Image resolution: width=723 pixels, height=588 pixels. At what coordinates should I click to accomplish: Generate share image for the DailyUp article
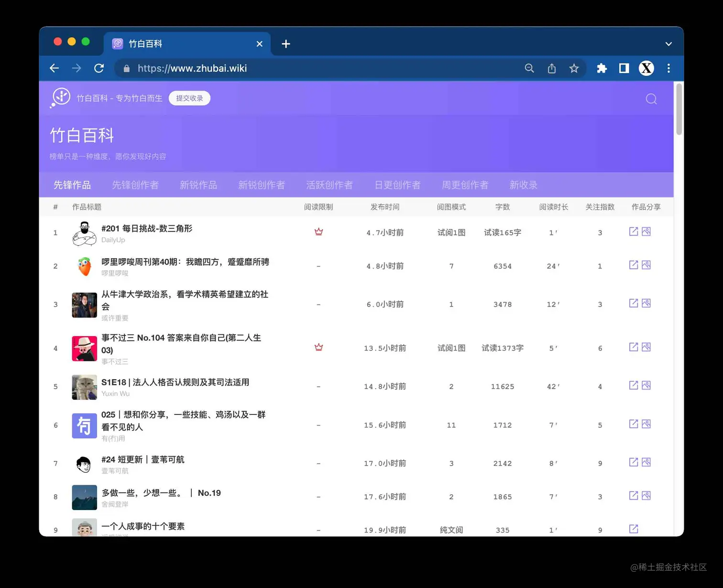[646, 231]
